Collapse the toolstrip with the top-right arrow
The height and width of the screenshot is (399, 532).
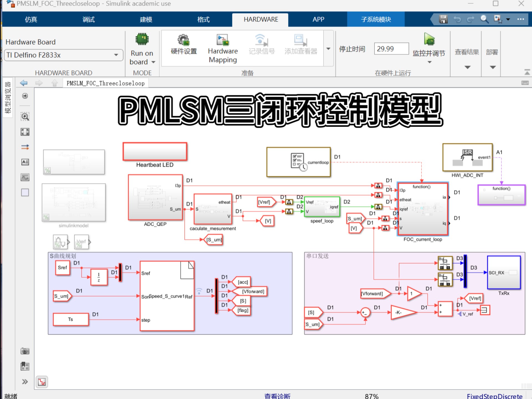pyautogui.click(x=527, y=72)
